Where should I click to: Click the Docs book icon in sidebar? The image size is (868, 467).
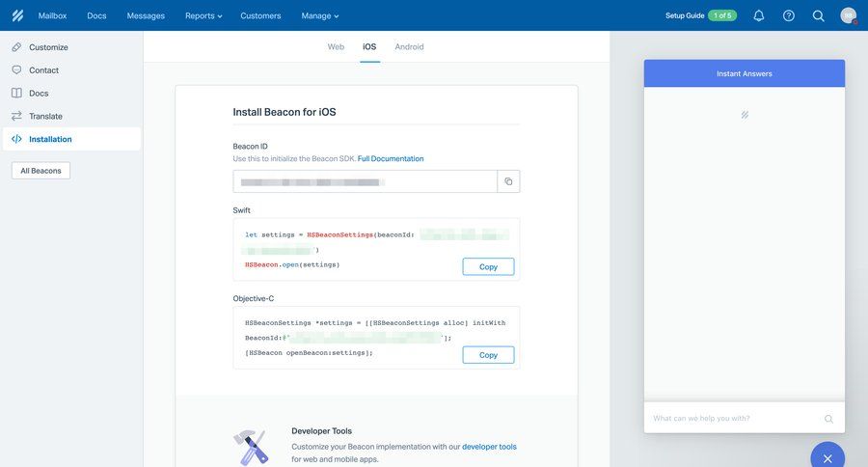point(16,93)
